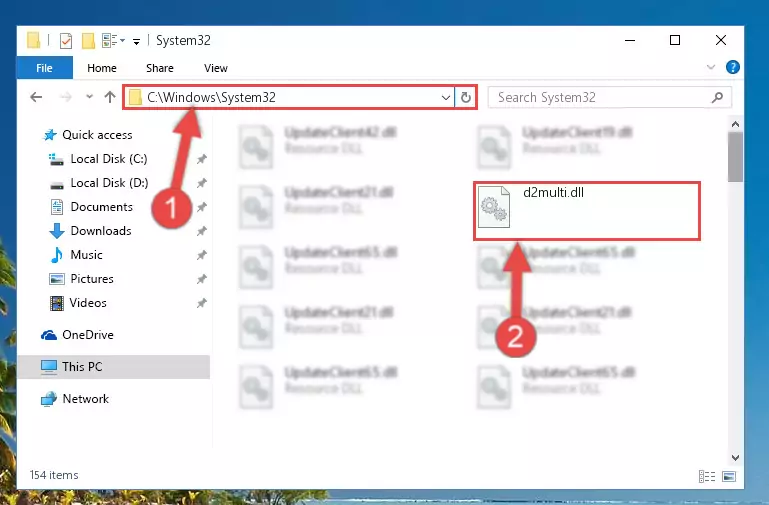Open the Share ribbon tab
The height and width of the screenshot is (505, 769).
pos(160,68)
